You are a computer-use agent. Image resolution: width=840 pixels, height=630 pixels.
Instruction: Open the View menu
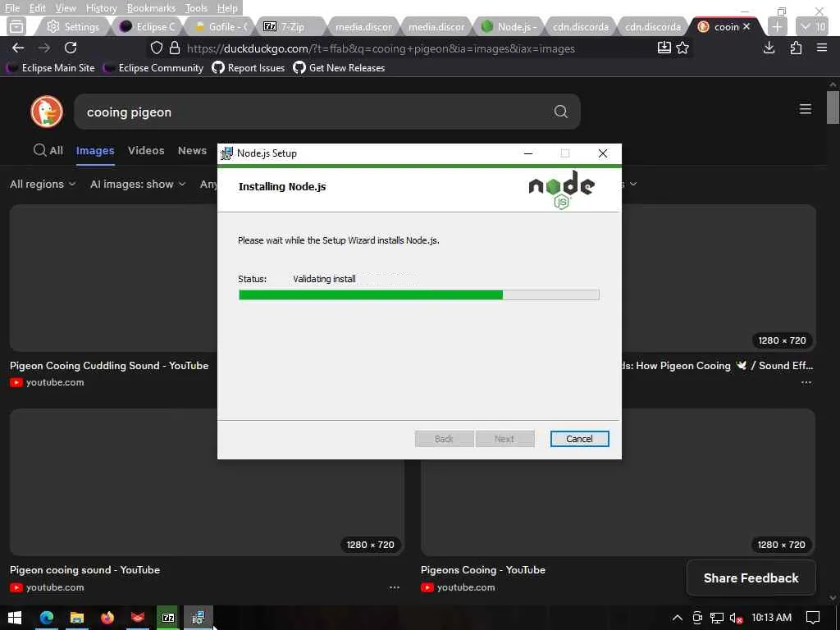[66, 8]
